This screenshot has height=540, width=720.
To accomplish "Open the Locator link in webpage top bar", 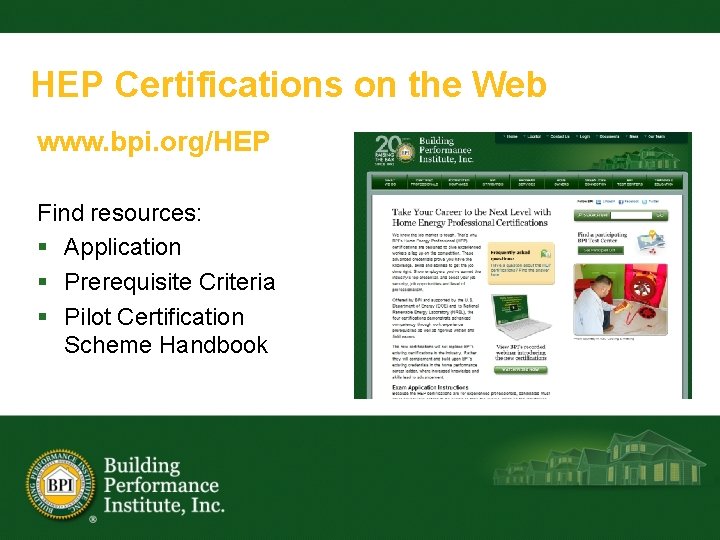I will click(533, 136).
